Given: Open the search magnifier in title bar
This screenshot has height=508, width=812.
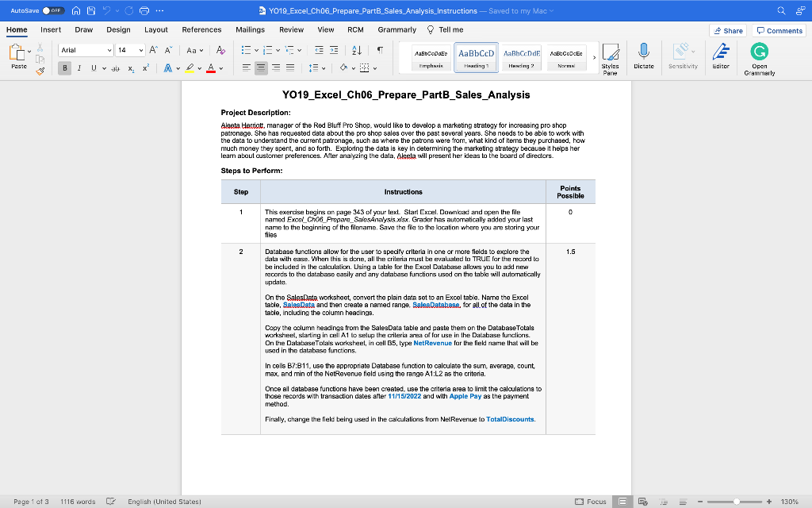Looking at the screenshot, I should pos(781,10).
